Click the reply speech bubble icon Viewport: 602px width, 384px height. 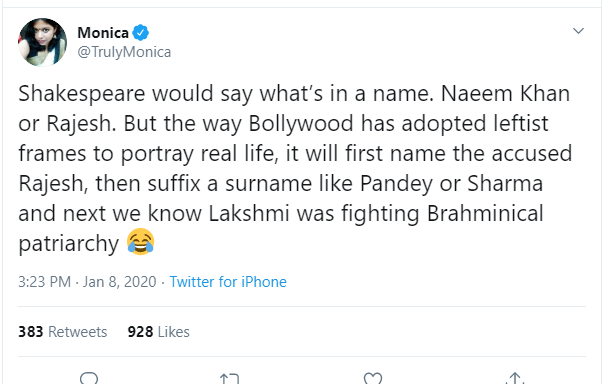point(89,378)
